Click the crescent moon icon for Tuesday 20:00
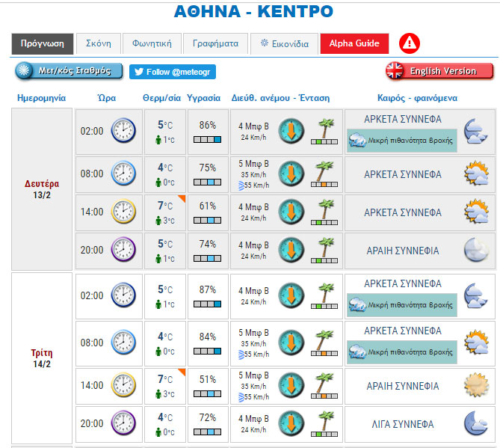The width and height of the screenshot is (500, 448). (x=475, y=423)
